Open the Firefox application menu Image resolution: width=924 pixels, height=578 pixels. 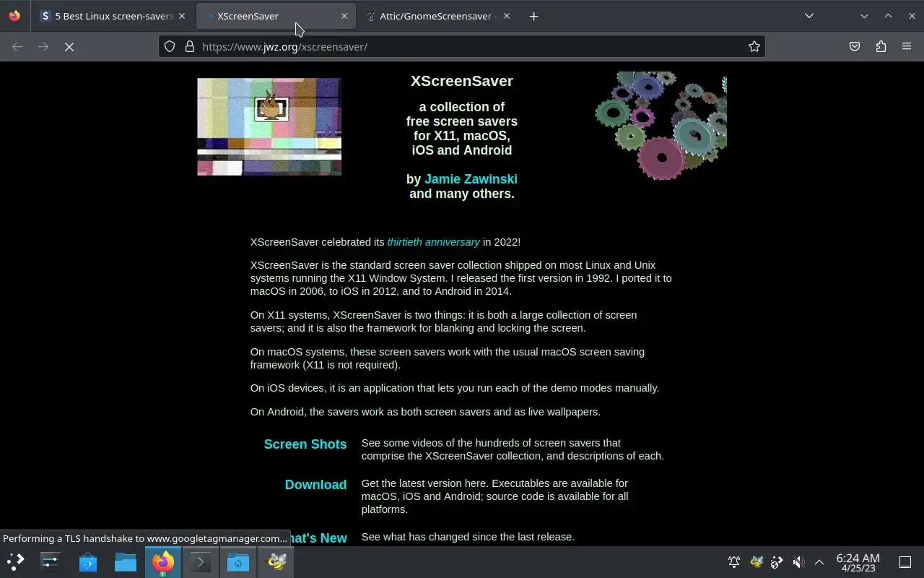[x=907, y=46]
